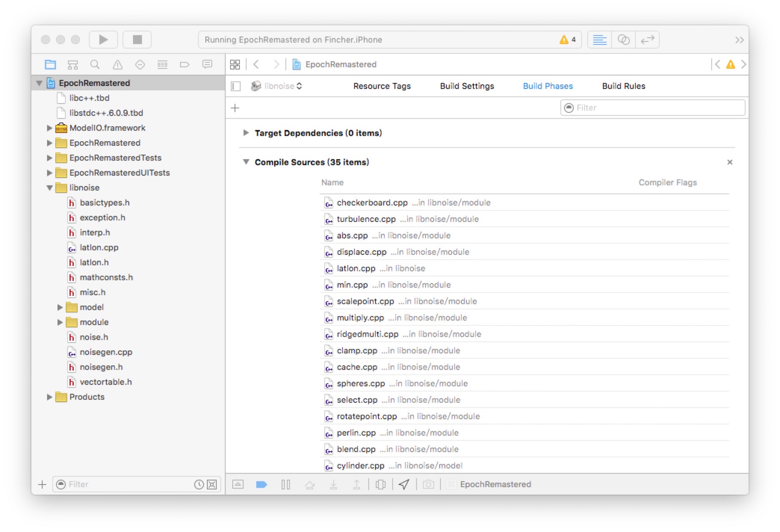Expand the model folder
The height and width of the screenshot is (532, 780).
click(x=60, y=308)
